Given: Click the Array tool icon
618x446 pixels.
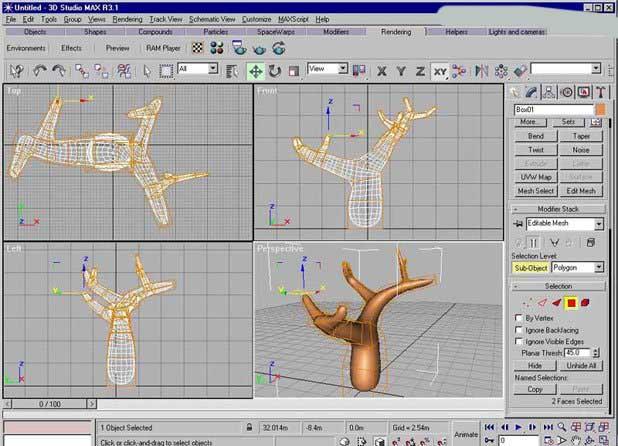Looking at the screenshot, I should tap(501, 71).
